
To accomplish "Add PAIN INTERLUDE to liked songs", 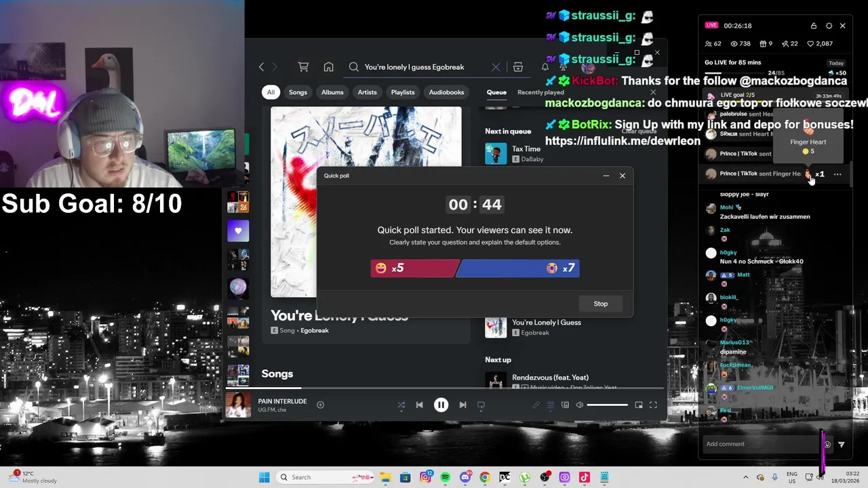I will point(320,405).
